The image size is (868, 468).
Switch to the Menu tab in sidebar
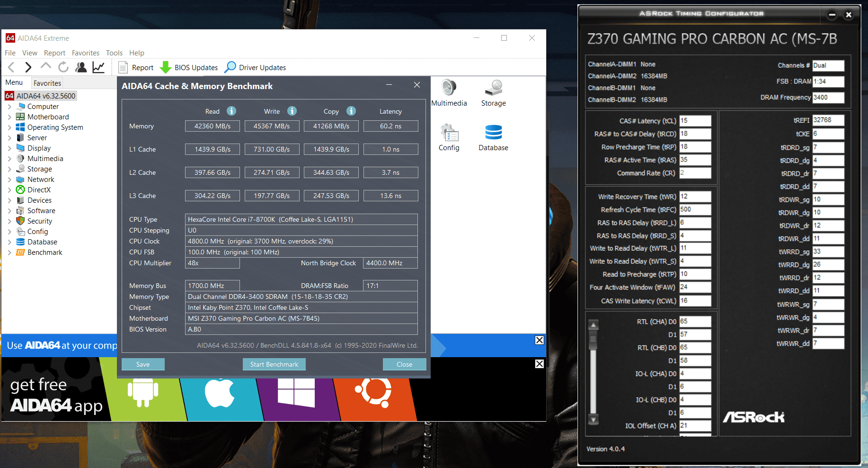pos(14,82)
